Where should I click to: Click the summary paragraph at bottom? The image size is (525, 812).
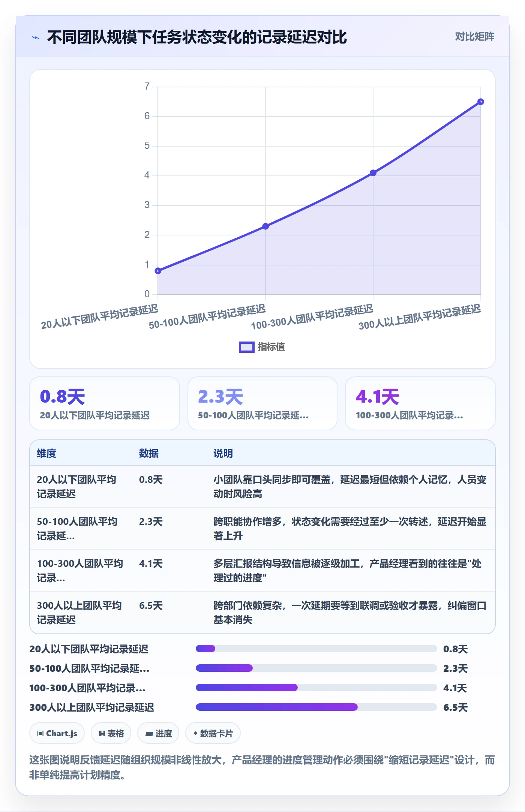pos(262,767)
